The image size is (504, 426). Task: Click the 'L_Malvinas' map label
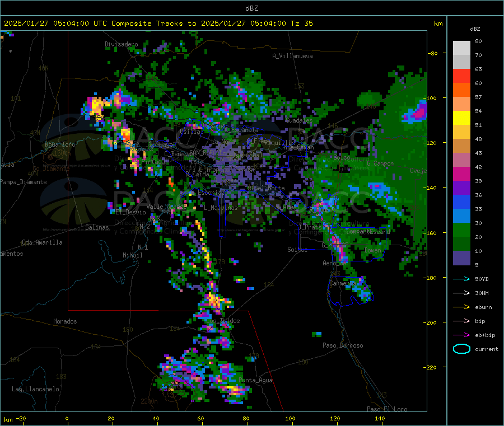221,208
